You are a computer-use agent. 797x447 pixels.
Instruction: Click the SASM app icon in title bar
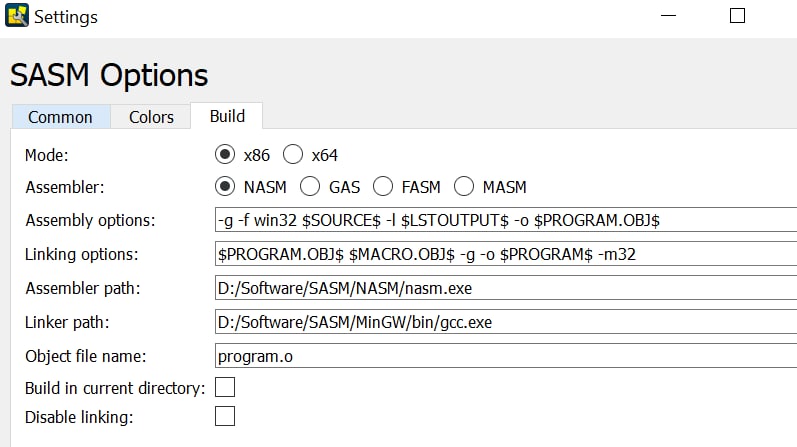point(16,16)
